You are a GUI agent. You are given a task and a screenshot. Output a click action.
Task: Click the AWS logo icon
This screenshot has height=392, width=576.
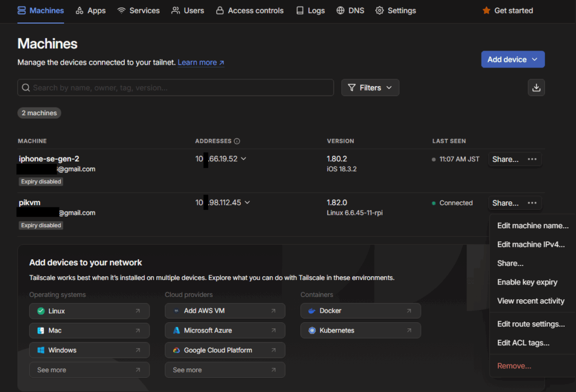tap(176, 311)
